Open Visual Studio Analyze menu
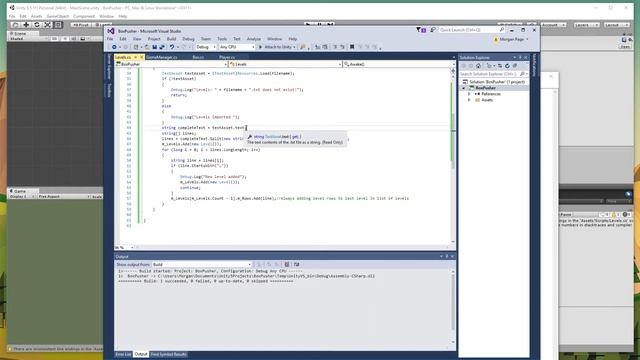Viewport: 640px width, 360px height. tap(253, 39)
